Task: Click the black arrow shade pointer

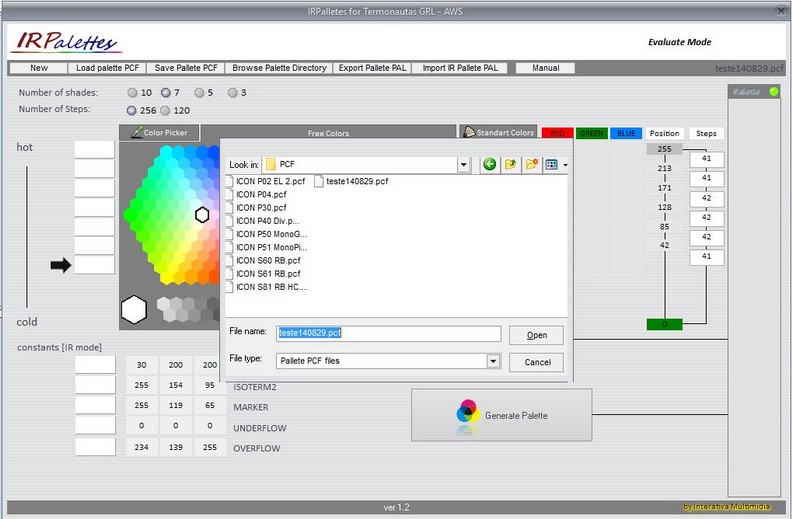Action: coord(61,265)
